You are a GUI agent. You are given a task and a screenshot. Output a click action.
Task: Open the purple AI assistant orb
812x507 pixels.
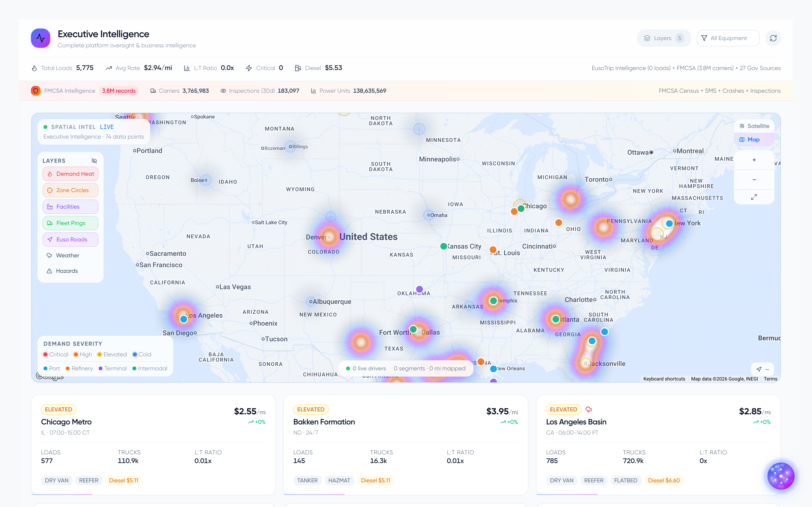[x=781, y=476]
